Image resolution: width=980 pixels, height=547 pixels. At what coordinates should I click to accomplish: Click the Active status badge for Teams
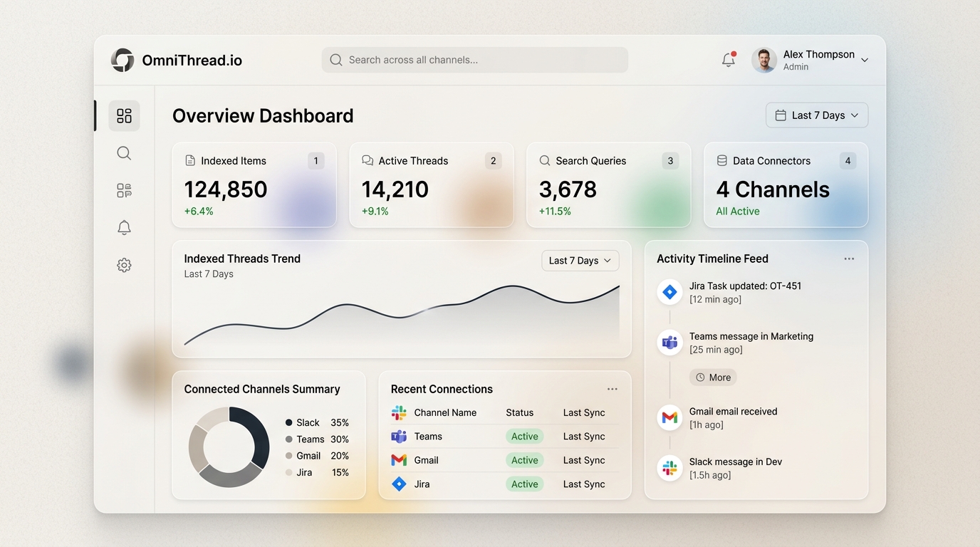(525, 437)
